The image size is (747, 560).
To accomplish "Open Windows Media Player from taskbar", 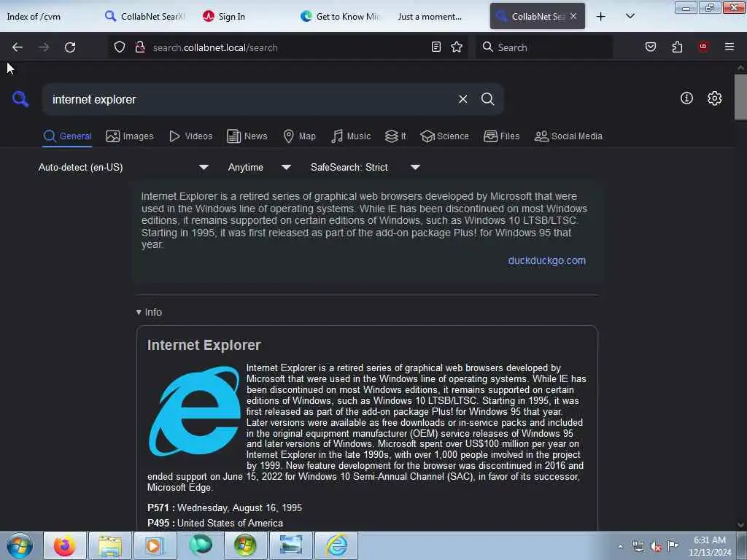I will coord(155,545).
